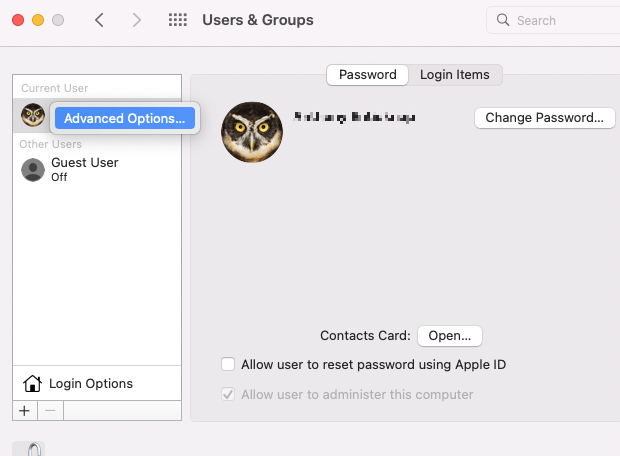620x456 pixels.
Task: Minimize window with the yellow button
Action: [x=38, y=20]
